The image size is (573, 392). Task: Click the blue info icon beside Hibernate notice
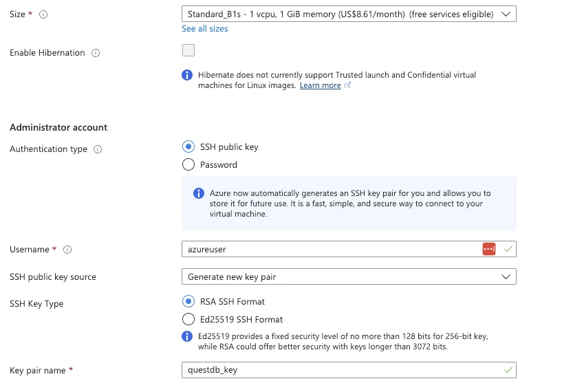tap(187, 75)
